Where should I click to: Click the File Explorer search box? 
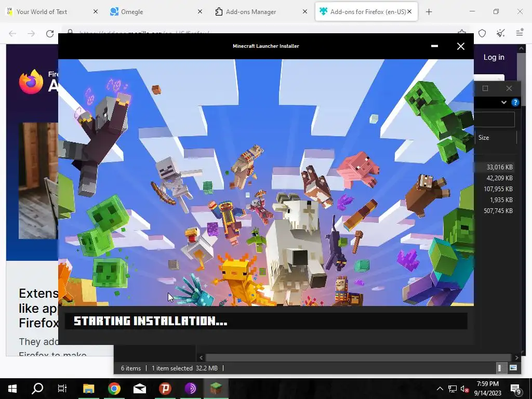point(494,119)
